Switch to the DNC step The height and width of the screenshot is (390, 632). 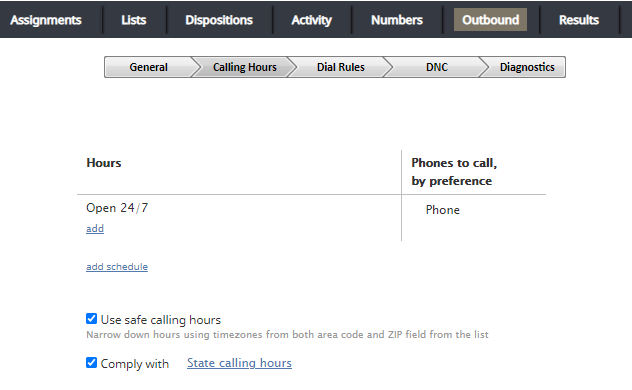pyautogui.click(x=437, y=67)
